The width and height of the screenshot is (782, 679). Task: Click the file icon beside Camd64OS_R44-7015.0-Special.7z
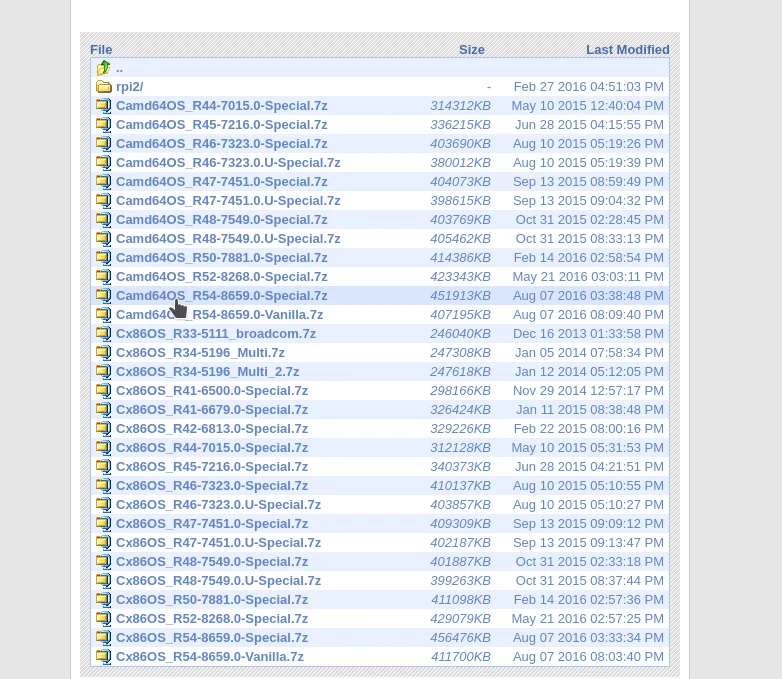click(104, 106)
